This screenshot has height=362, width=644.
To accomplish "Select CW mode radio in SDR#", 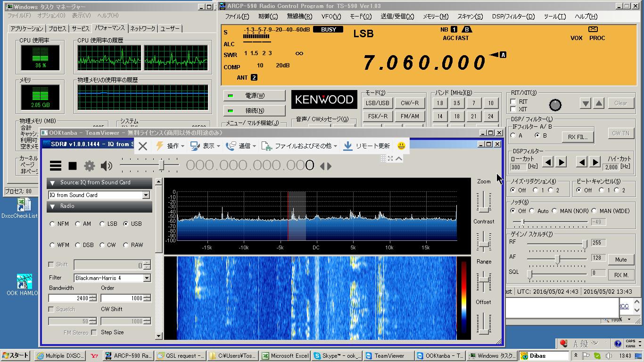I will click(102, 245).
